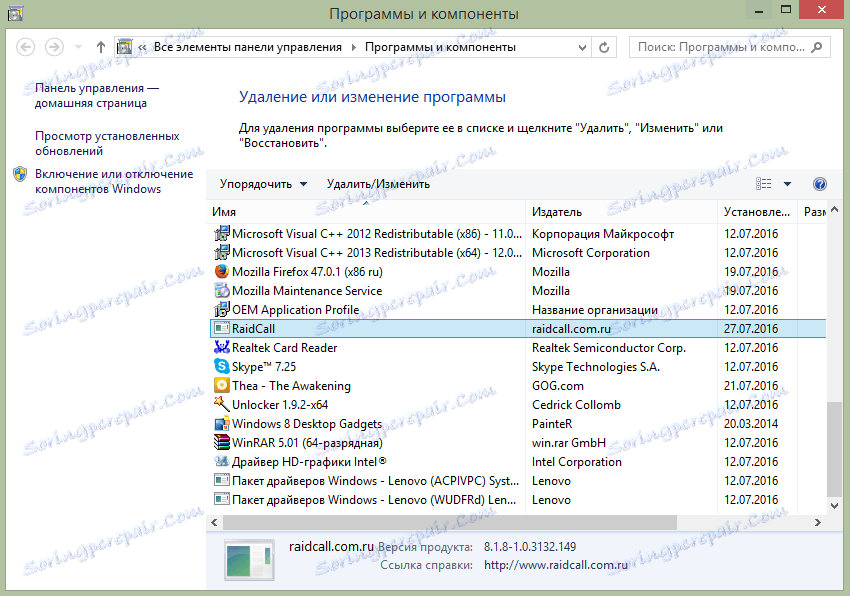Screen dimensions: 850x596
Task: Click GOG.com publisher cell
Action: coord(558,386)
